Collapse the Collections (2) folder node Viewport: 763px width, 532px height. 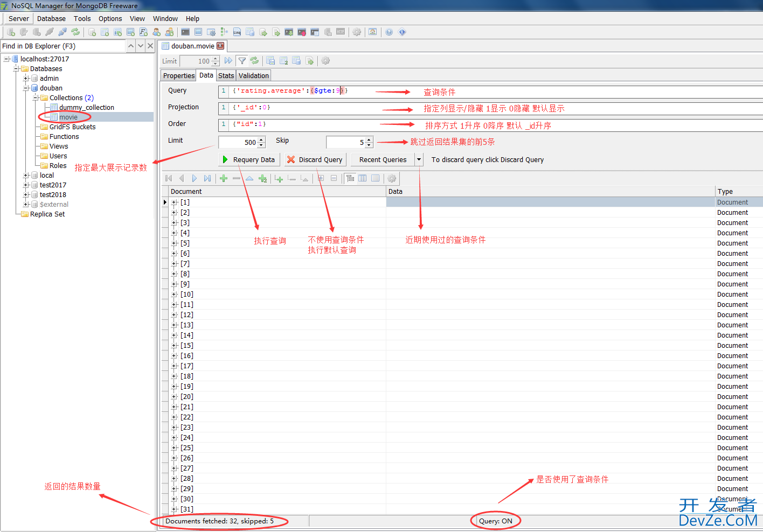click(36, 98)
